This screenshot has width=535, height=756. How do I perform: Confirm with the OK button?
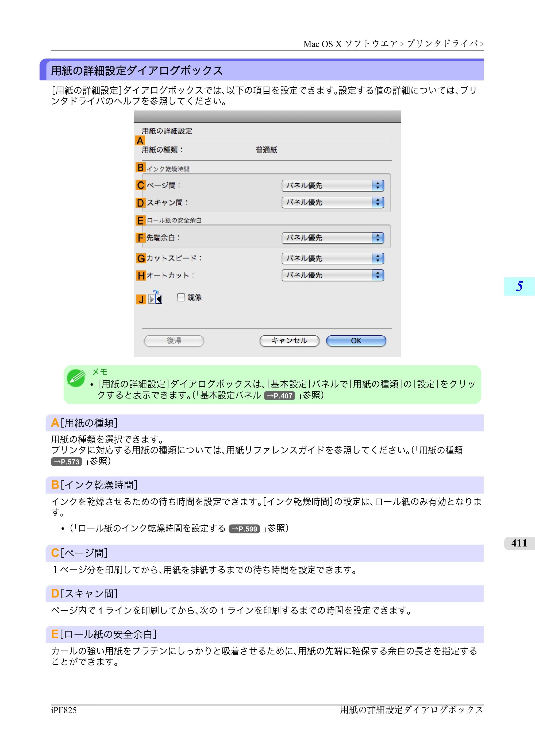point(356,341)
